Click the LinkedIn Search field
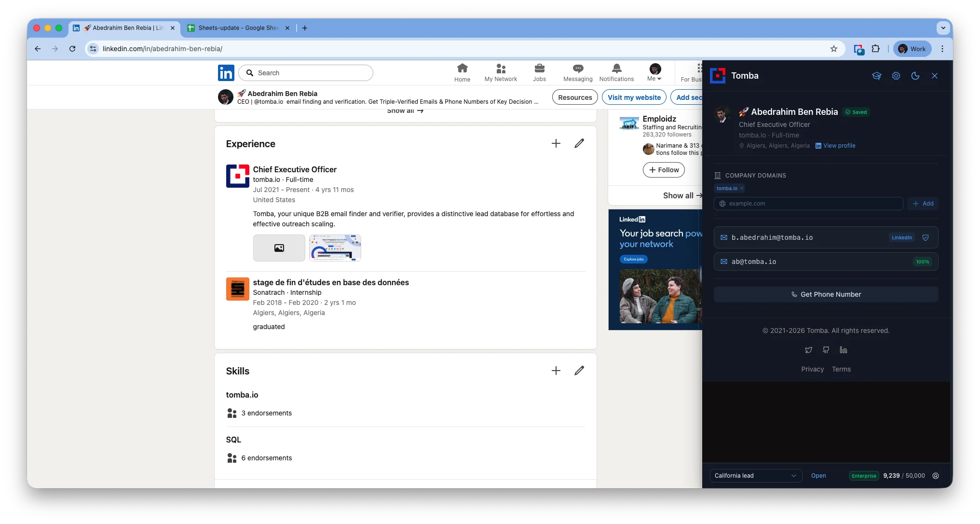This screenshot has width=980, height=524. (306, 73)
